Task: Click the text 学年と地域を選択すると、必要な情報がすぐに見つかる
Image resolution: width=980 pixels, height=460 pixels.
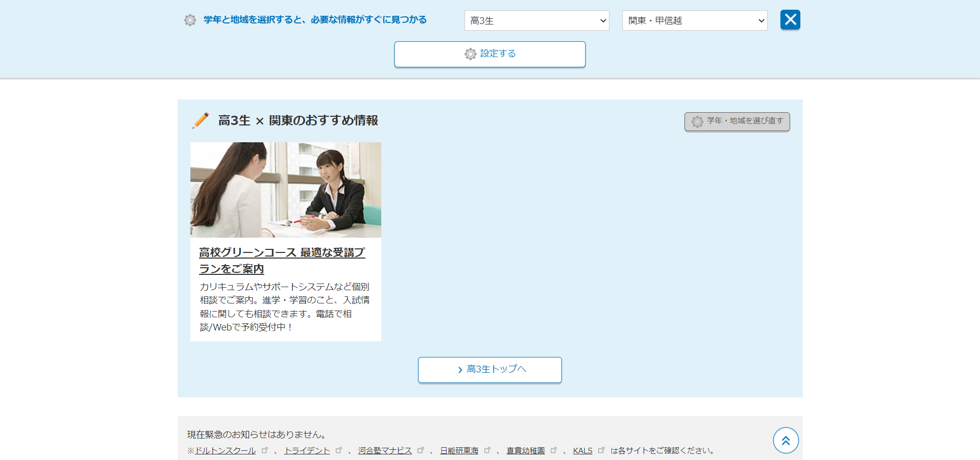Action: [315, 20]
